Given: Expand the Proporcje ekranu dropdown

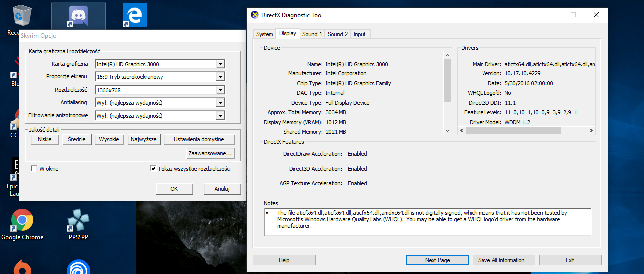Looking at the screenshot, I should pyautogui.click(x=220, y=77).
